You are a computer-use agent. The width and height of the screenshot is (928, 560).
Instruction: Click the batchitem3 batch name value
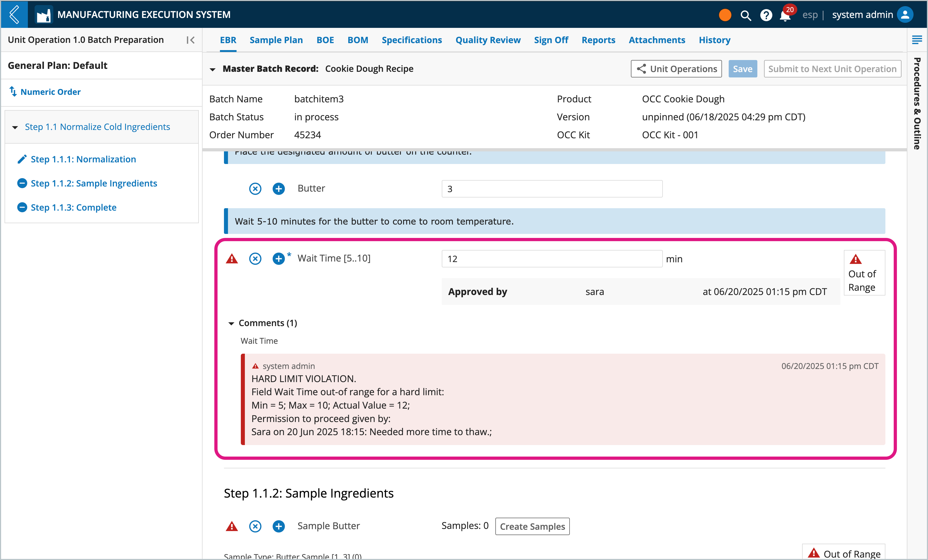319,99
